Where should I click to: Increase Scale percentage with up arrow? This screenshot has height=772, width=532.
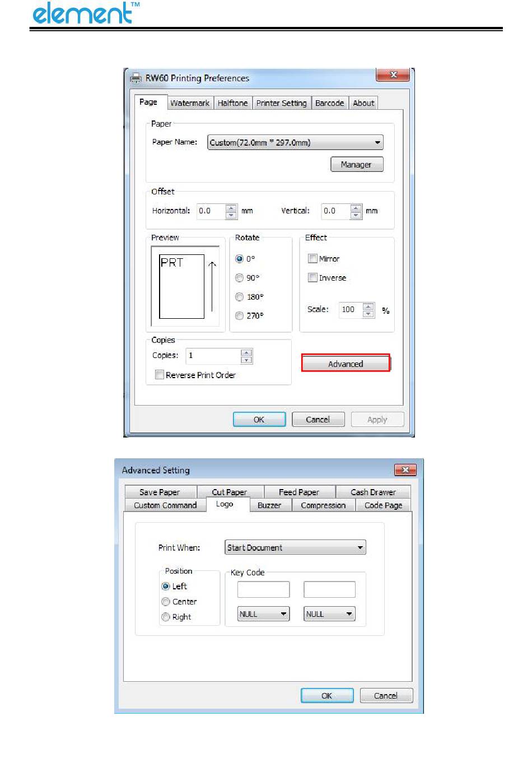pyautogui.click(x=368, y=306)
